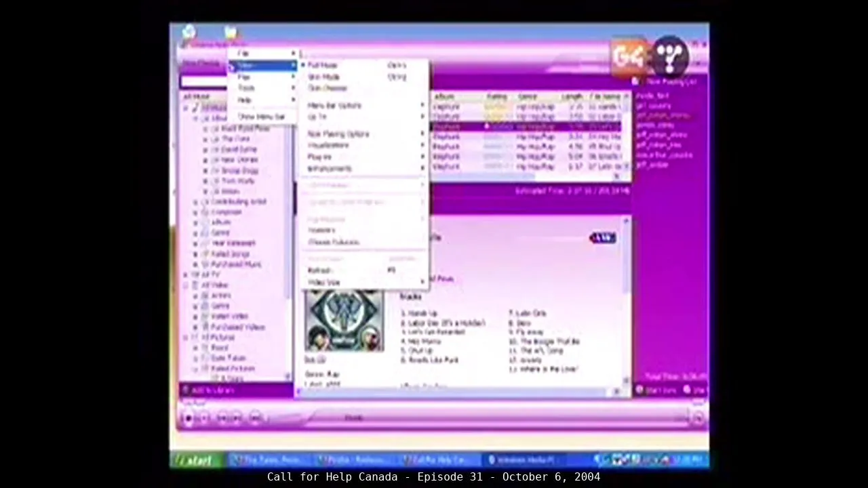Sort the track list by Album column
Screen dimensions: 868x488
458,97
